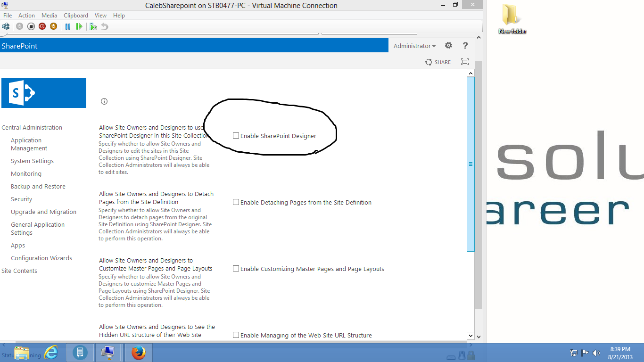Check Enable Customizing Master Pages and Page Layouts

coord(236,269)
